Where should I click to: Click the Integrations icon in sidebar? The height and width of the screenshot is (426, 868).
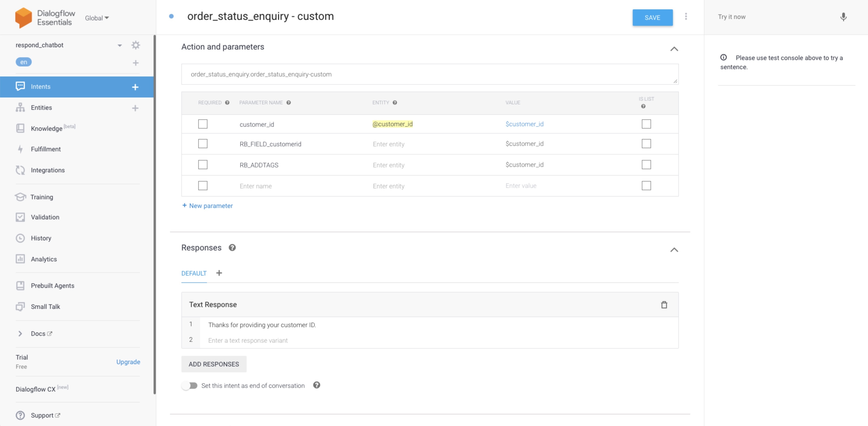(x=20, y=170)
